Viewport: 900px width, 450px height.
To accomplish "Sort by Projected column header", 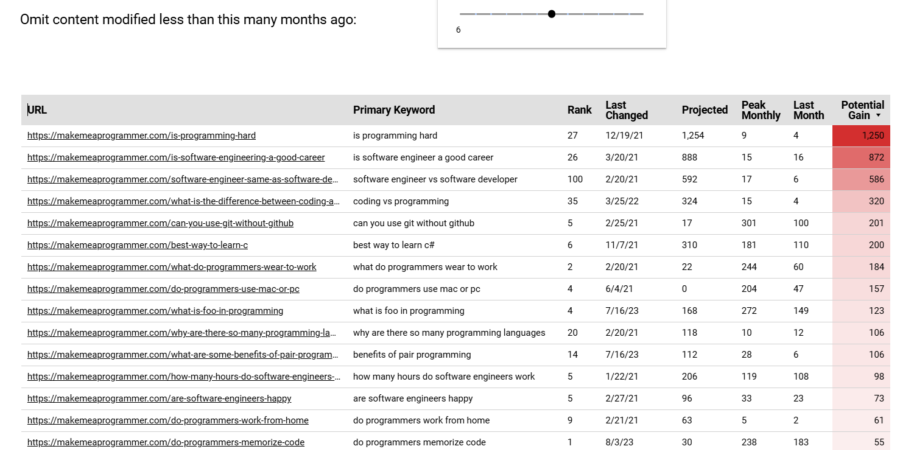I will [704, 110].
